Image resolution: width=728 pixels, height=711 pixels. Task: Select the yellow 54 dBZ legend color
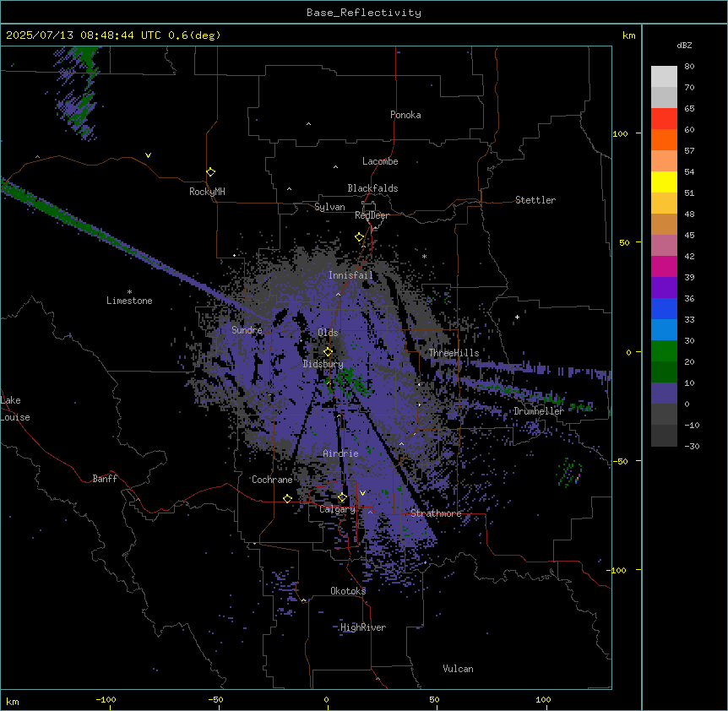[664, 182]
